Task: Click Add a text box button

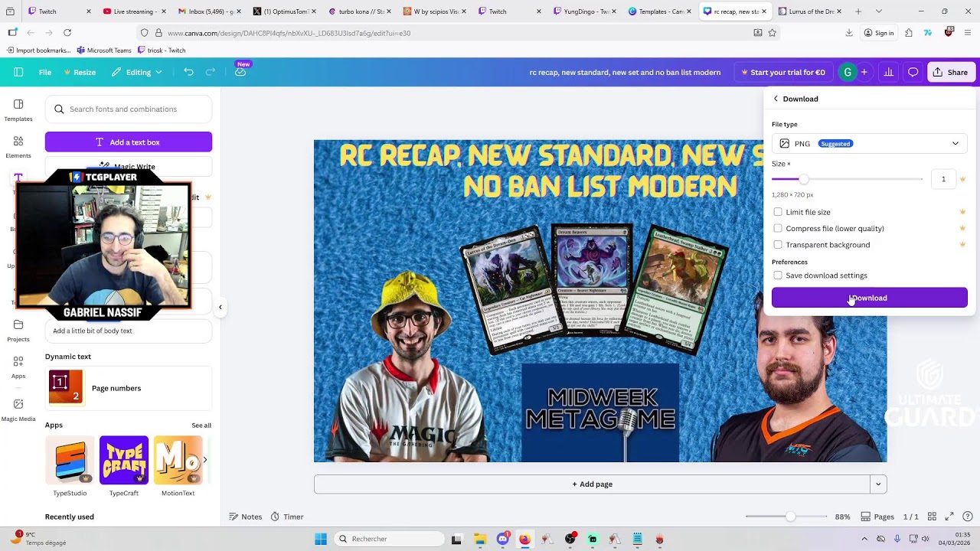Action: click(129, 142)
